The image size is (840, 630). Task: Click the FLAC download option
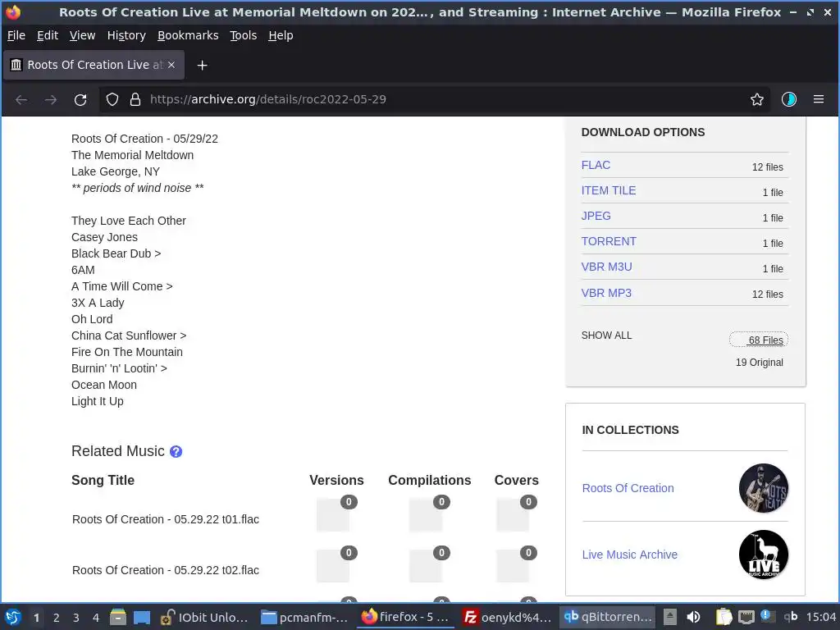(596, 165)
